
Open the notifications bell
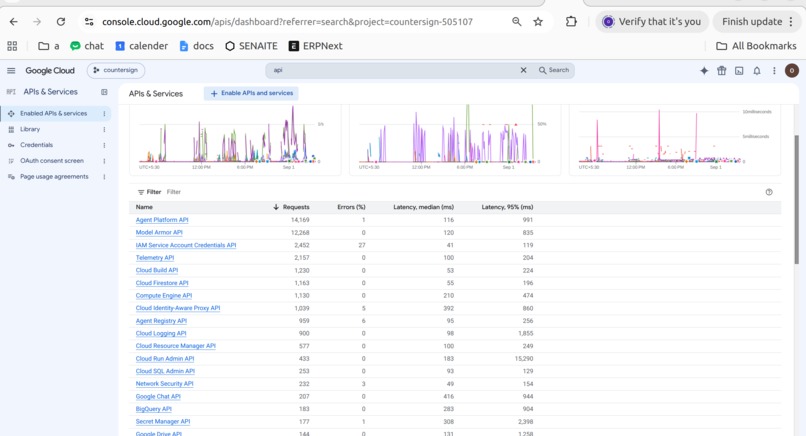coord(757,70)
